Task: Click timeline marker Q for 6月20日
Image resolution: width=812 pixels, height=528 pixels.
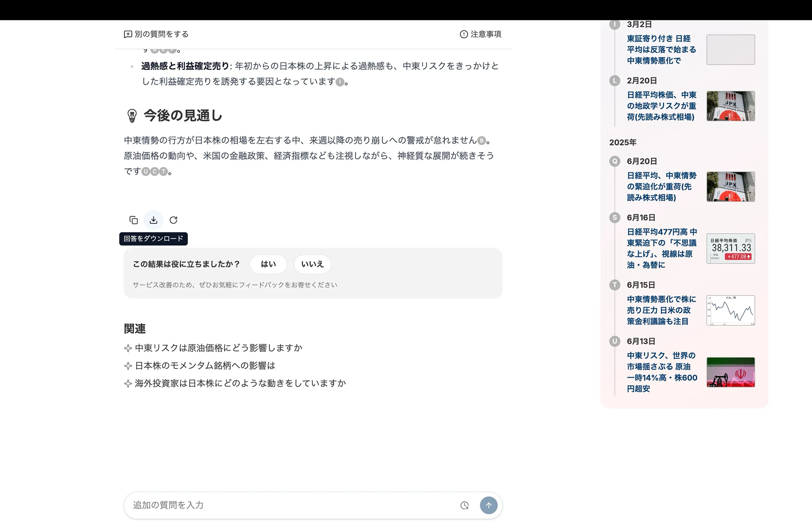Action: (615, 161)
